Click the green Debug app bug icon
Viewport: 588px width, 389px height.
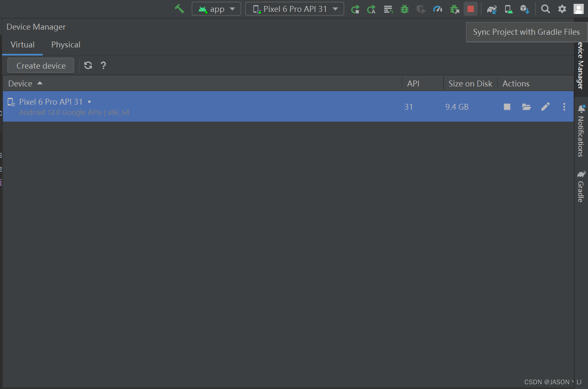[405, 9]
